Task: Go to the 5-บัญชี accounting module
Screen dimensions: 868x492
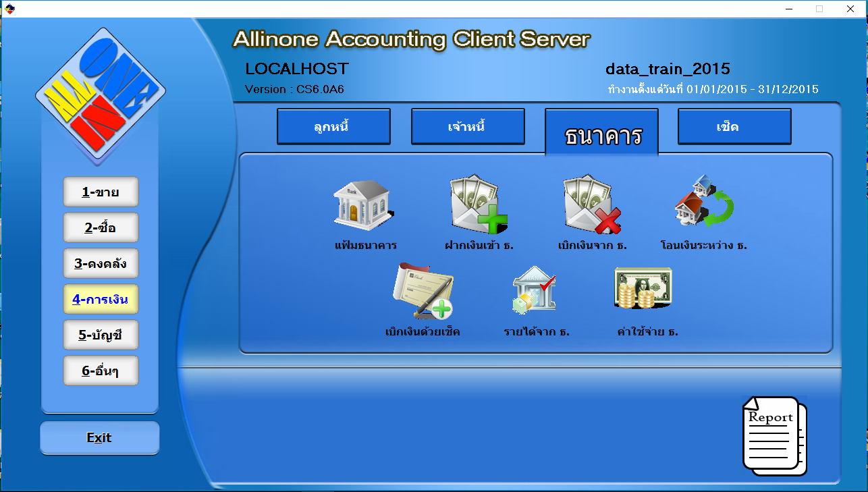Action: tap(101, 335)
